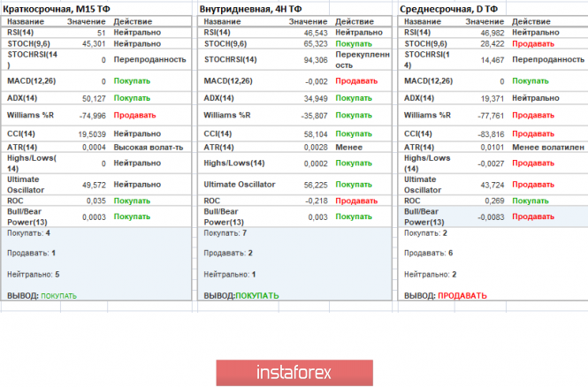Click Ultimate Oscillator value 49,572
Screen dimensions: 588x387
tap(94, 185)
